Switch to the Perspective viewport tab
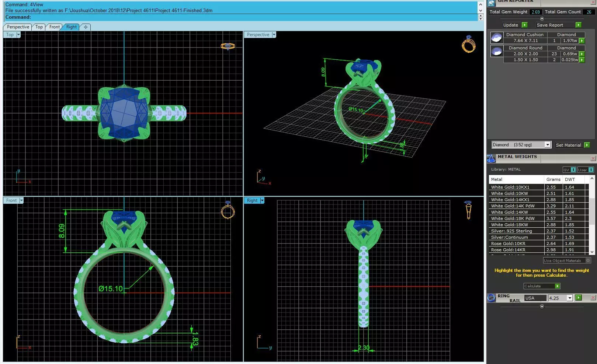This screenshot has height=364, width=597. [x=18, y=27]
